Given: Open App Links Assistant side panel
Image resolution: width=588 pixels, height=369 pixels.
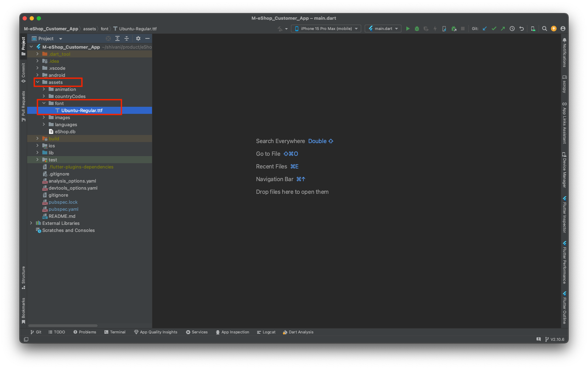Looking at the screenshot, I should (564, 123).
